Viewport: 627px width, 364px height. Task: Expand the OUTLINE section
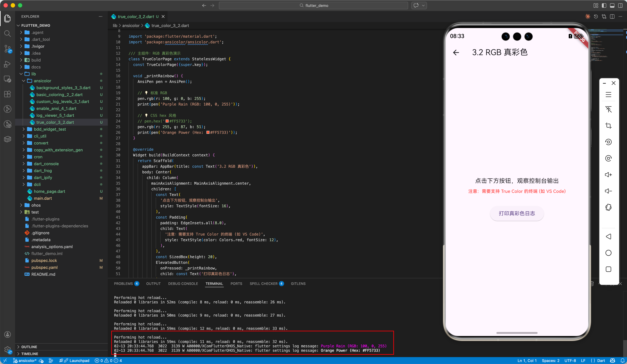(x=29, y=347)
